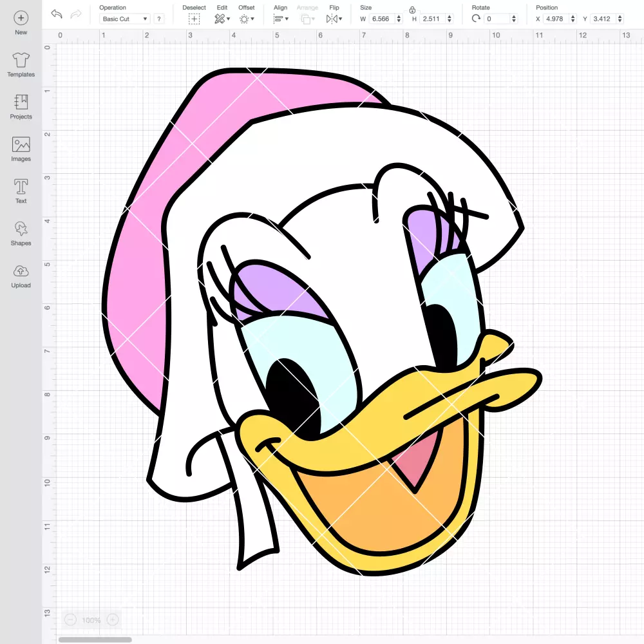Screen dimensions: 644x644
Task: Click the Position Y input field
Action: [x=603, y=19]
